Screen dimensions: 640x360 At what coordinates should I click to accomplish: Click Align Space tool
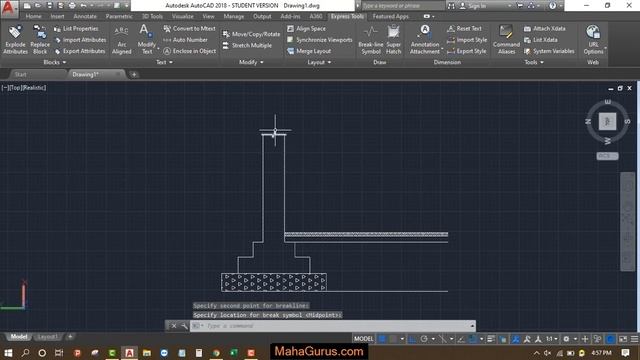click(x=306, y=29)
